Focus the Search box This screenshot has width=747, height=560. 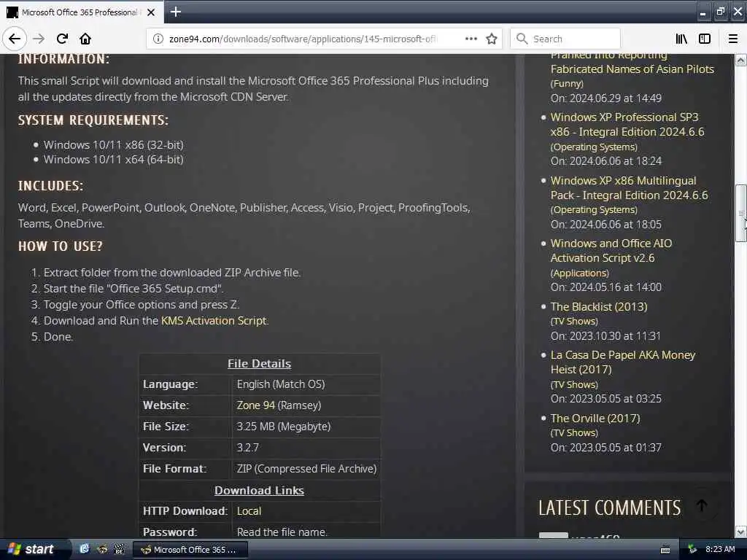point(565,39)
